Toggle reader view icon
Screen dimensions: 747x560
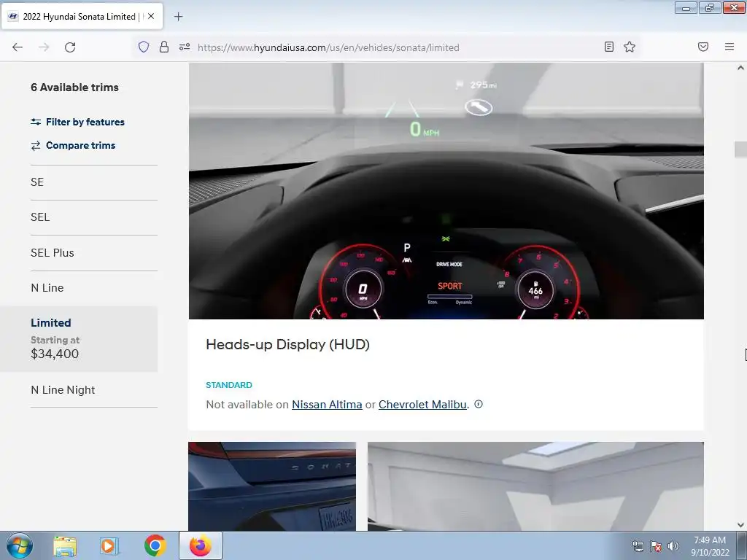(x=609, y=47)
